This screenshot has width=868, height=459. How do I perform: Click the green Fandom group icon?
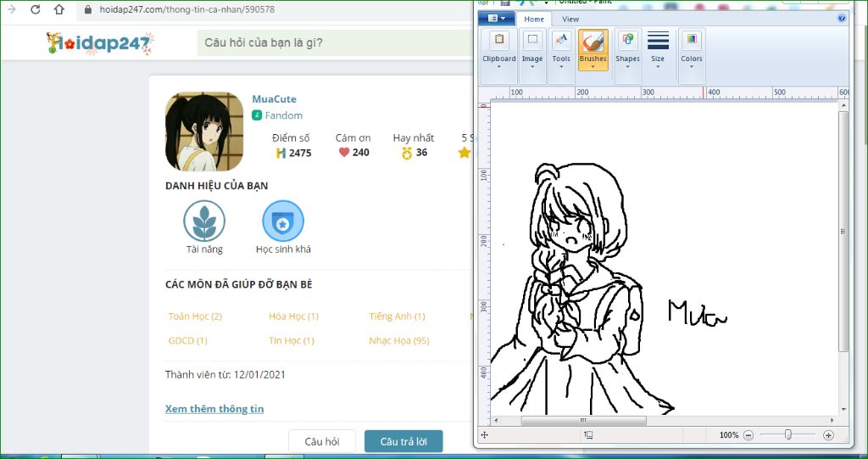(x=257, y=115)
